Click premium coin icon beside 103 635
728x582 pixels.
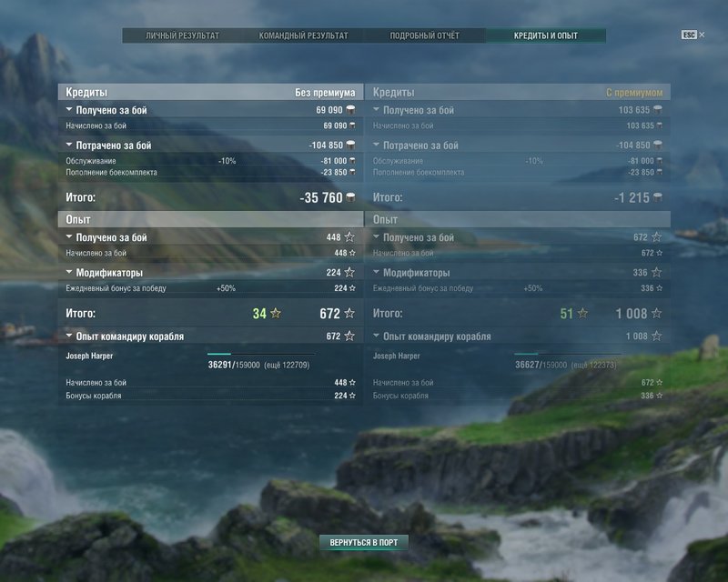(x=658, y=110)
